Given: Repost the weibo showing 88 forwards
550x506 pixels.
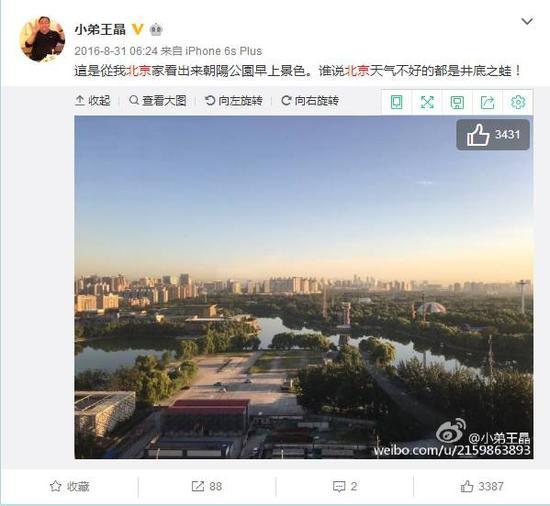Looking at the screenshot, I should [x=207, y=486].
